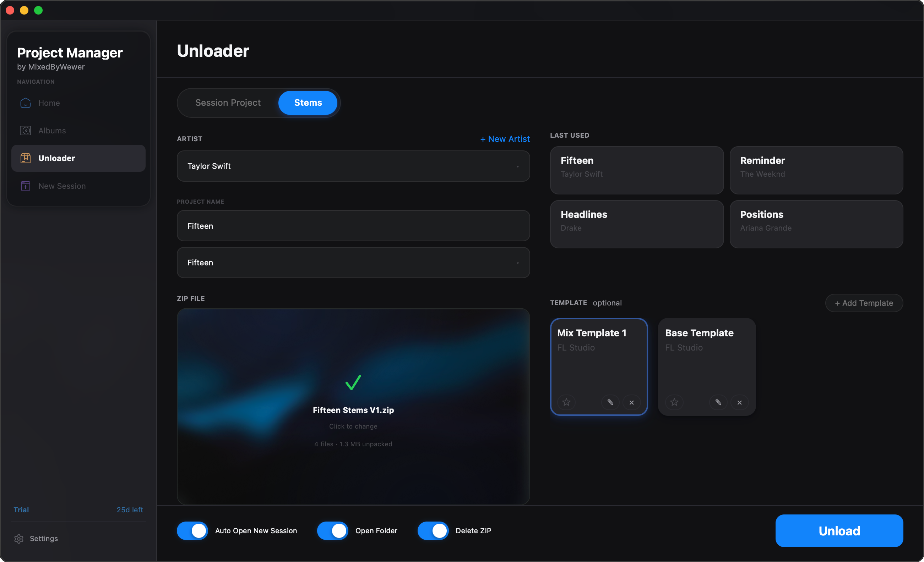Screen dimensions: 924x562
Task: Disable the Open Folder toggle
Action: pyautogui.click(x=333, y=530)
